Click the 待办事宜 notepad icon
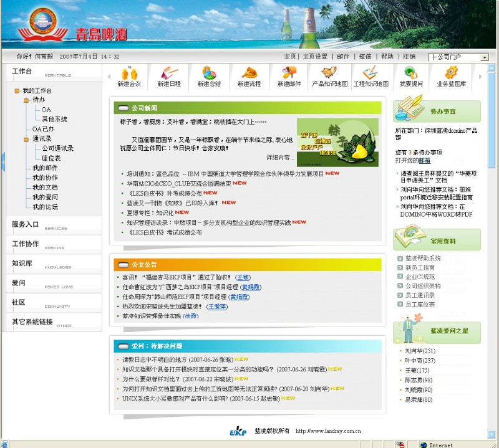499x448 pixels. pos(409,107)
